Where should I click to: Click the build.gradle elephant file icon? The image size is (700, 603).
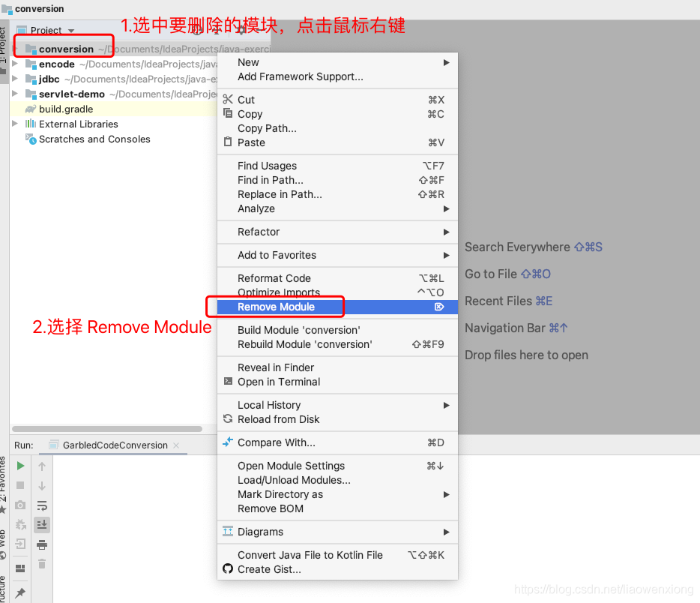click(31, 109)
